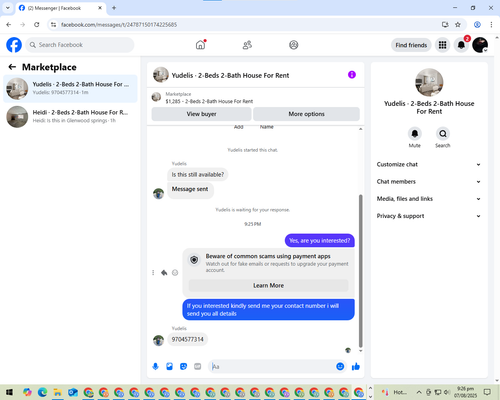Click the Chrome profile icon
The image size is (500, 400).
click(x=477, y=25)
